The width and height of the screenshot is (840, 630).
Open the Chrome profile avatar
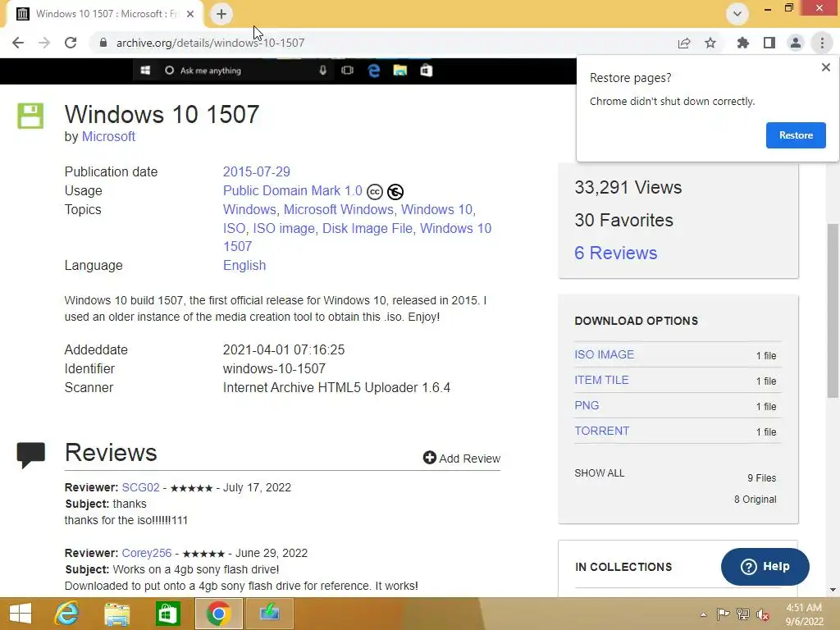click(796, 43)
